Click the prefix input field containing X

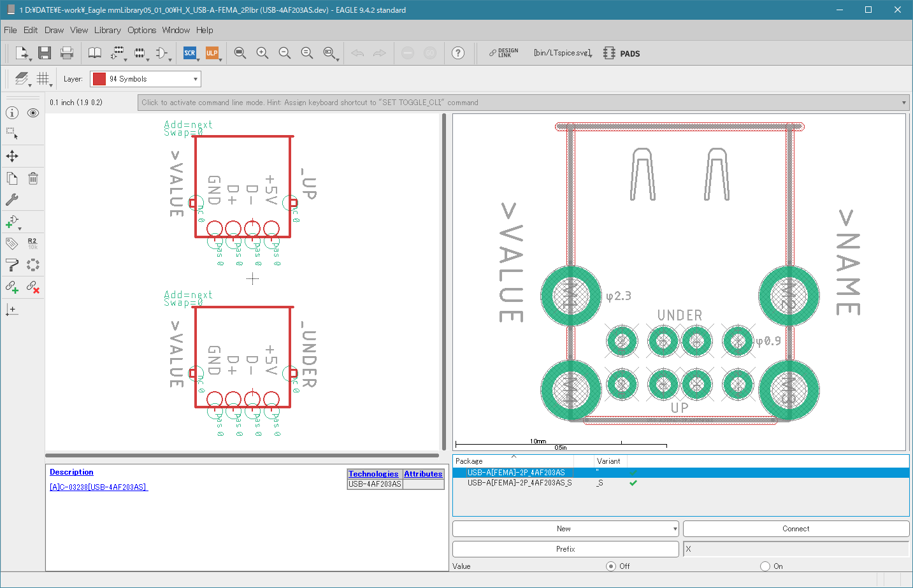click(796, 549)
